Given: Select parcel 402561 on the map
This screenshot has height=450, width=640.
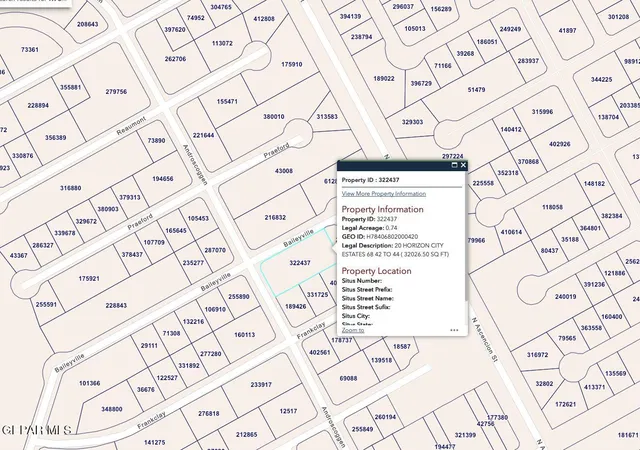Looking at the screenshot, I should 320,352.
